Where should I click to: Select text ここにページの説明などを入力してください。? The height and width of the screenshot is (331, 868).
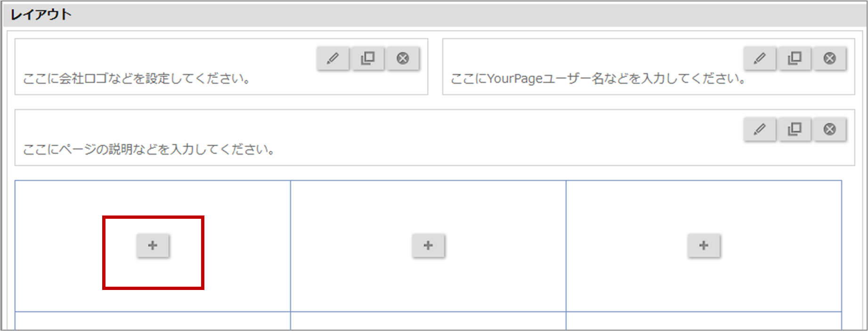point(149,149)
